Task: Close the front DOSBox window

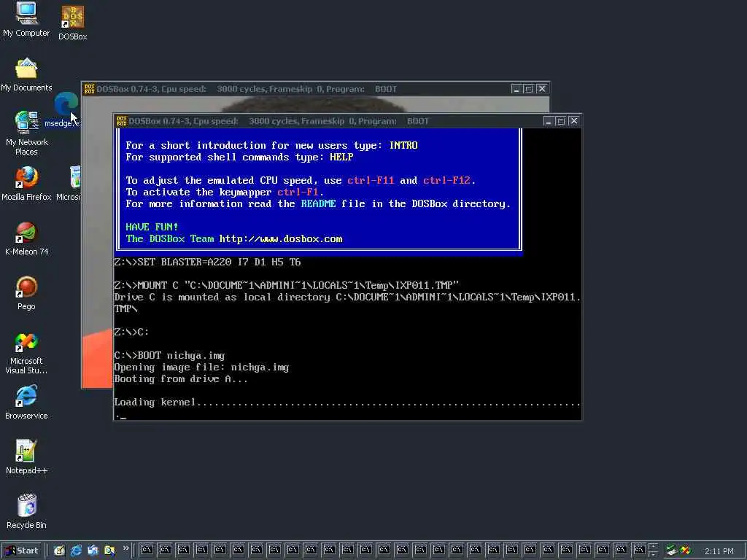Action: (573, 121)
